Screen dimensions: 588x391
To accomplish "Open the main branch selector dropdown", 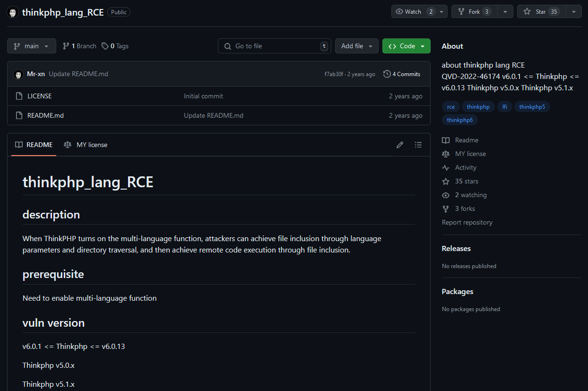I will pyautogui.click(x=32, y=46).
